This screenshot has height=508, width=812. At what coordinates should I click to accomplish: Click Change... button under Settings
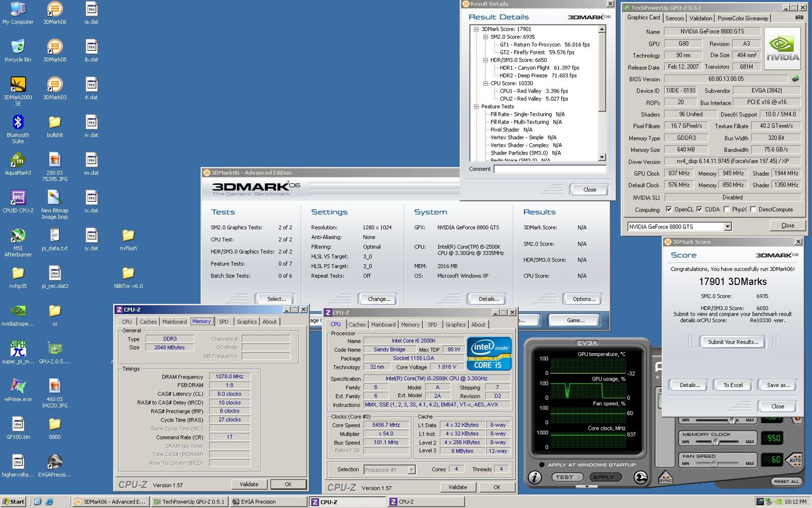[x=379, y=299]
